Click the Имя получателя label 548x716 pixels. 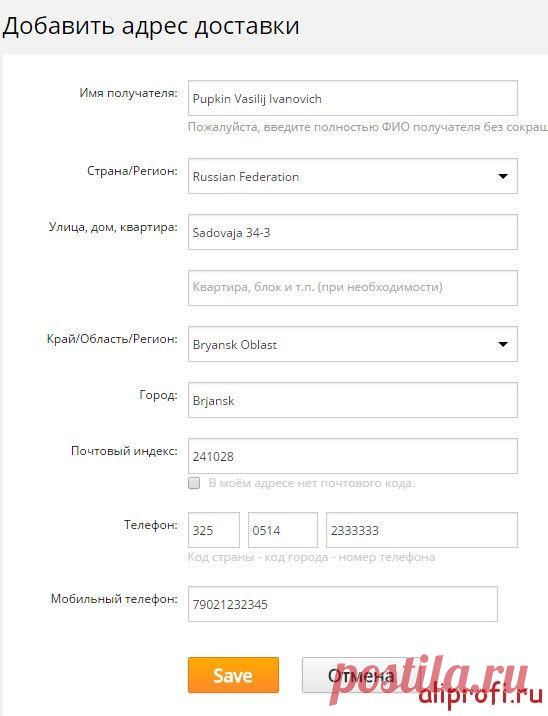(128, 93)
